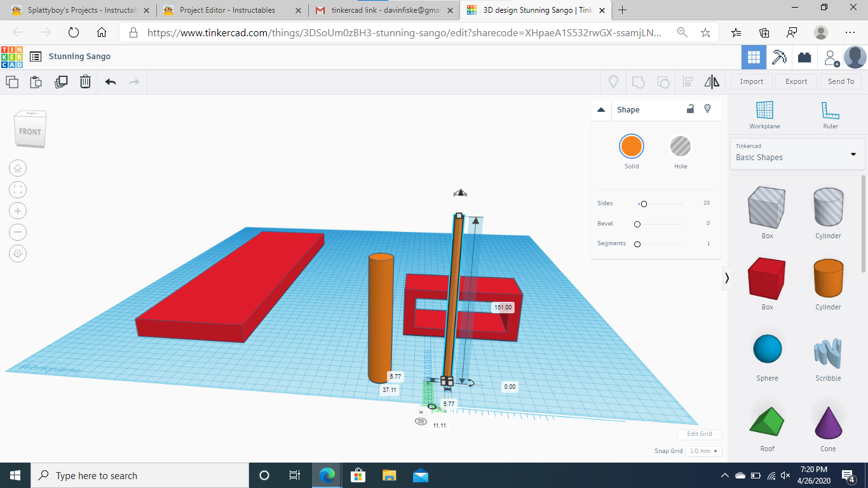Switch to Bricks mode icon
This screenshot has height=488, width=868.
click(804, 57)
